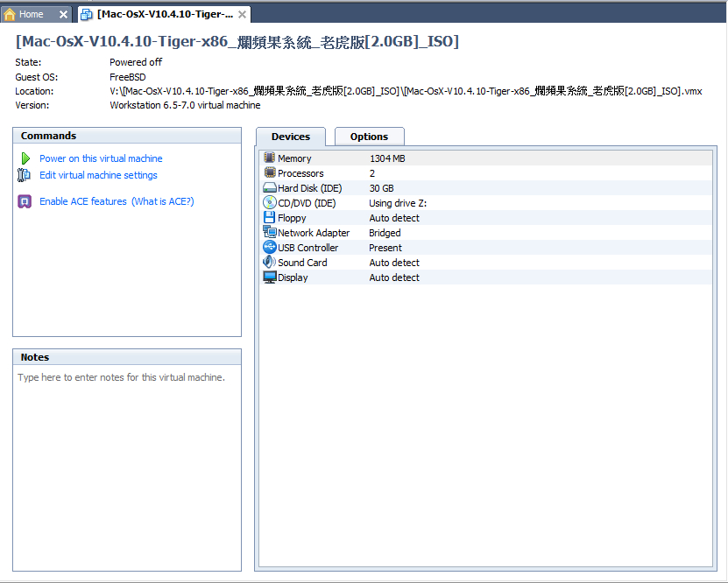Close the Home tab
This screenshot has width=728, height=583.
(x=63, y=15)
